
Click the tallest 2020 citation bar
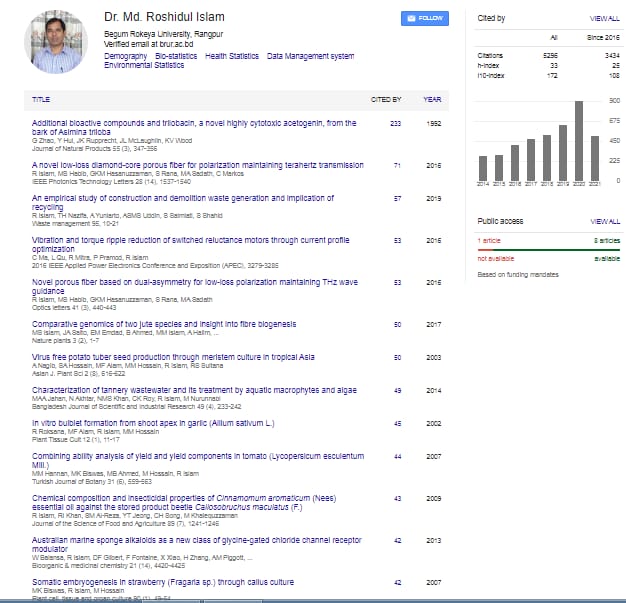tap(578, 141)
